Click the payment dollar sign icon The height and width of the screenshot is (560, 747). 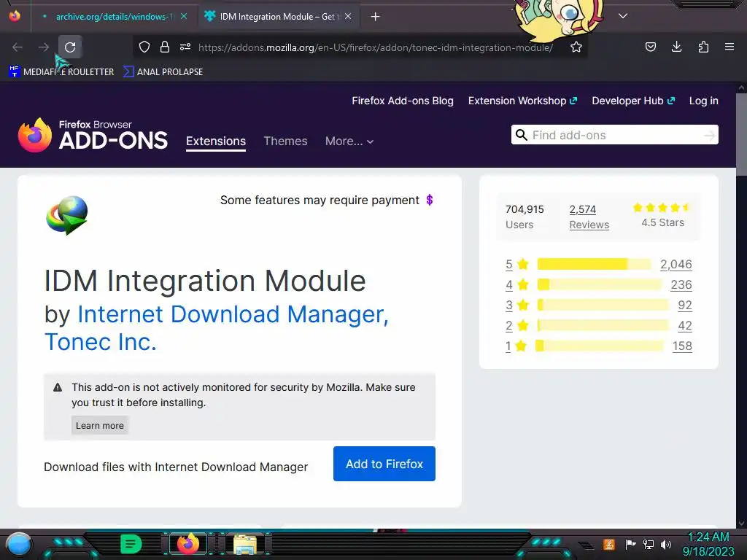pyautogui.click(x=429, y=200)
